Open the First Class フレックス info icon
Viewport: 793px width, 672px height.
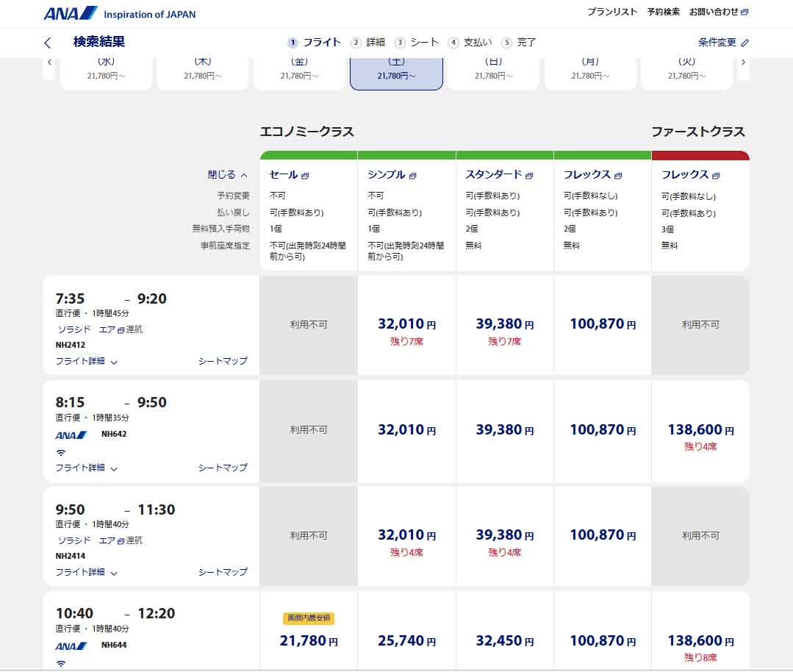click(x=716, y=176)
